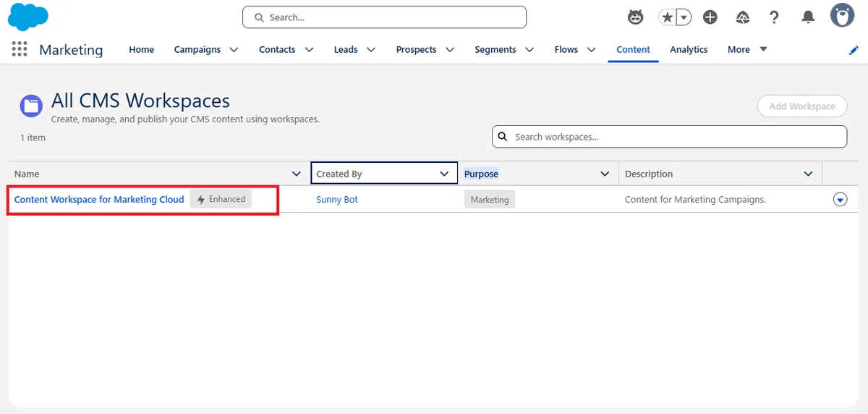The height and width of the screenshot is (414, 868).
Task: Click the Created By column header label
Action: tap(339, 174)
